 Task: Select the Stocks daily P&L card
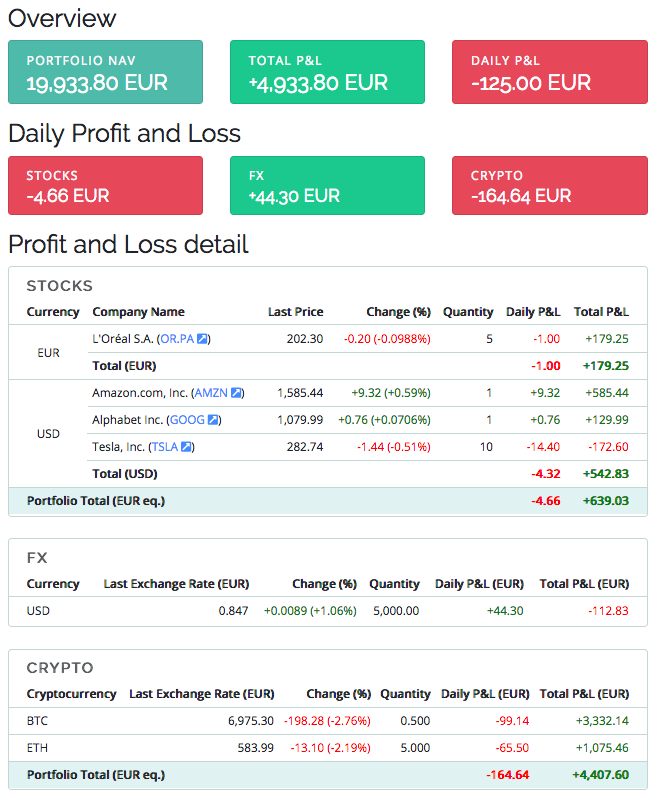pos(106,185)
